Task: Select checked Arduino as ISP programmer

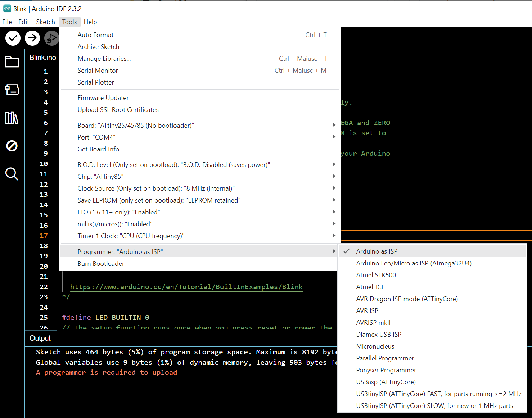Action: click(x=377, y=251)
